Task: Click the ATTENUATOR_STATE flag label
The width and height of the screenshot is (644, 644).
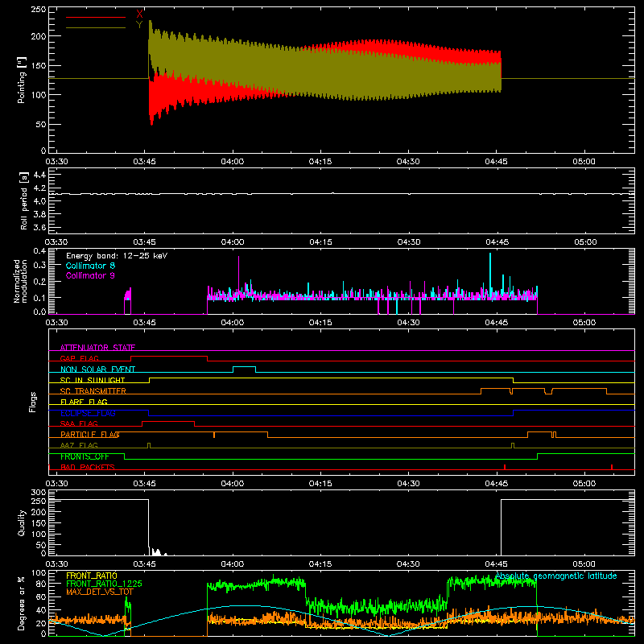Action: click(97, 348)
